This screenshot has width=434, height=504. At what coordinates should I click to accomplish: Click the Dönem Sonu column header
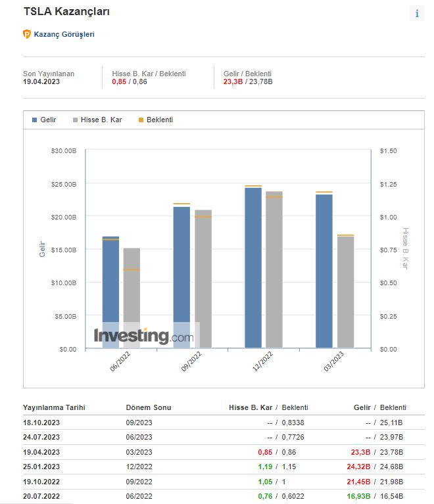tap(149, 407)
